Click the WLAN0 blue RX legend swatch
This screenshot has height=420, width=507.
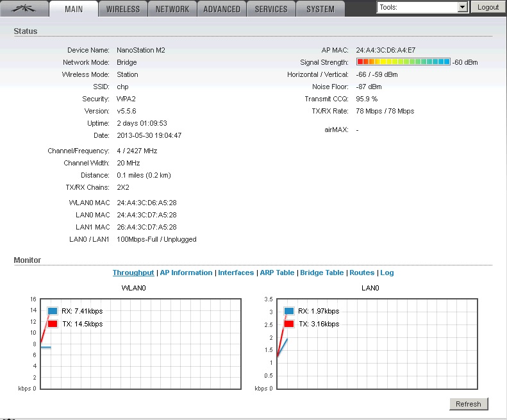coord(53,311)
